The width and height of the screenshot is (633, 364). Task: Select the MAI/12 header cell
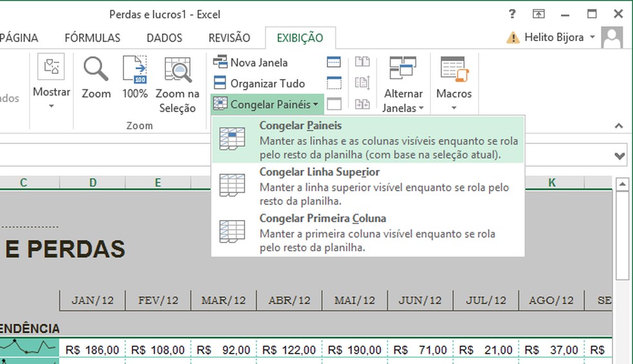coord(354,300)
